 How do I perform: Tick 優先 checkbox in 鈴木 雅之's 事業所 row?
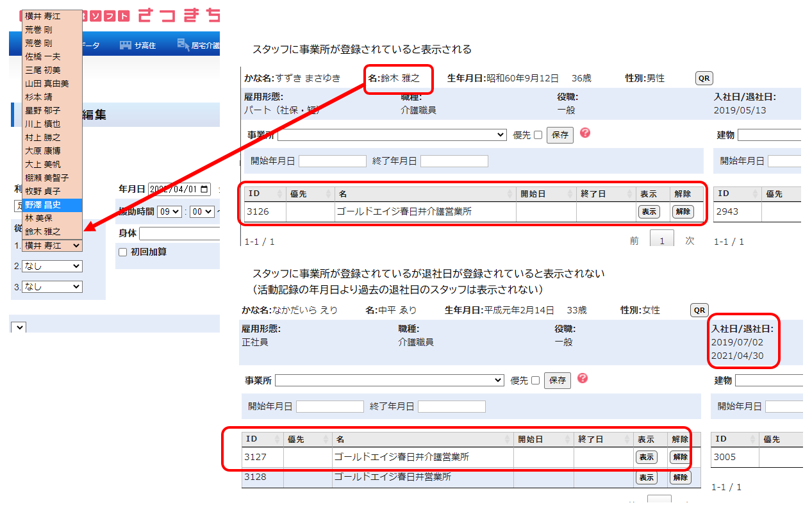pyautogui.click(x=538, y=135)
